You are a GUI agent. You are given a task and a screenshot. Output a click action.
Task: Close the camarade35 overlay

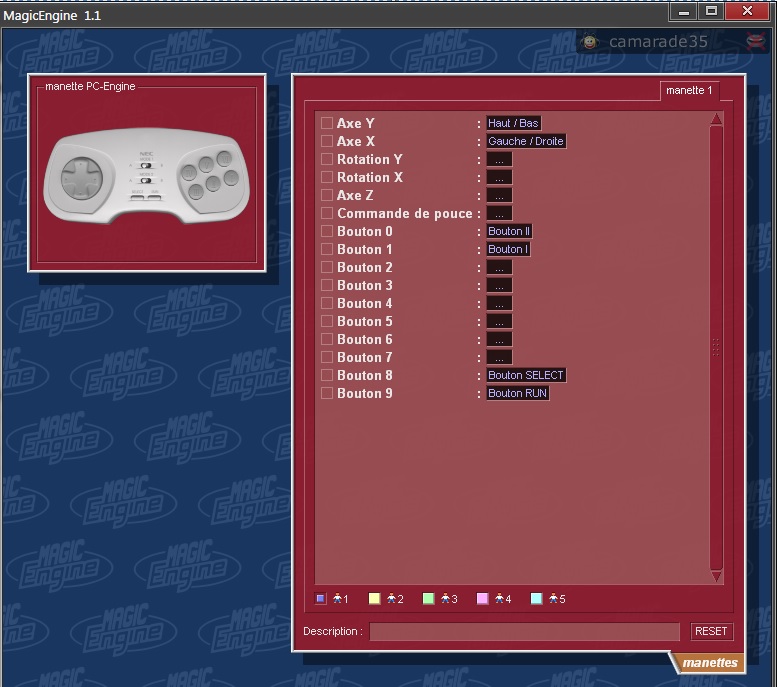(x=755, y=42)
